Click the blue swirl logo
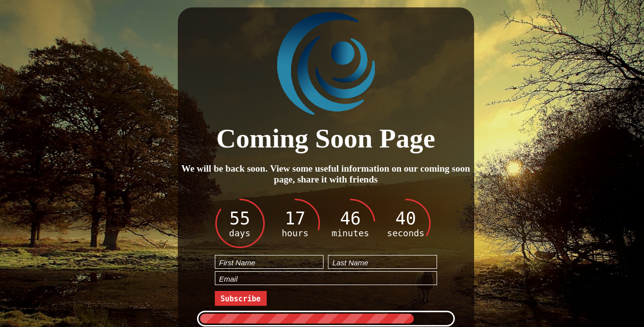 [326, 64]
